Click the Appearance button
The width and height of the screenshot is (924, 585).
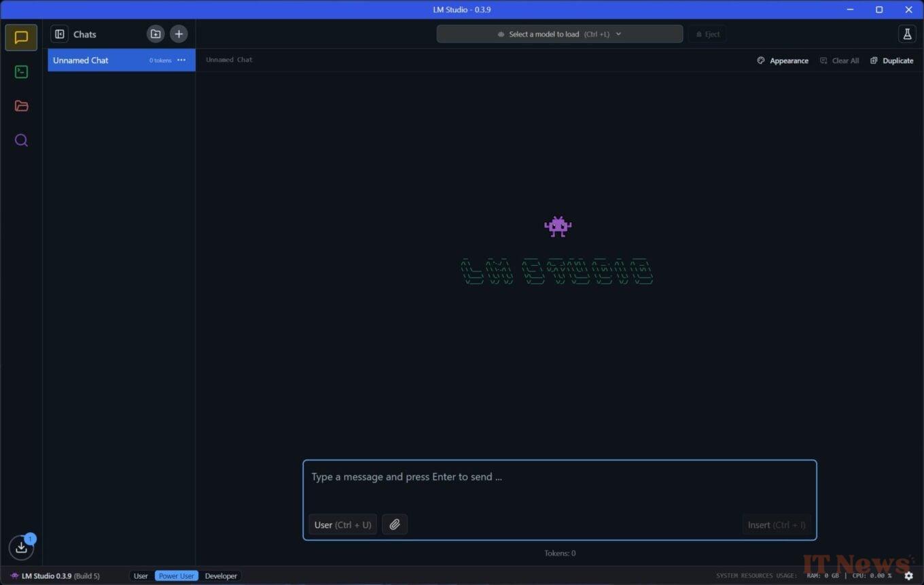pyautogui.click(x=783, y=60)
